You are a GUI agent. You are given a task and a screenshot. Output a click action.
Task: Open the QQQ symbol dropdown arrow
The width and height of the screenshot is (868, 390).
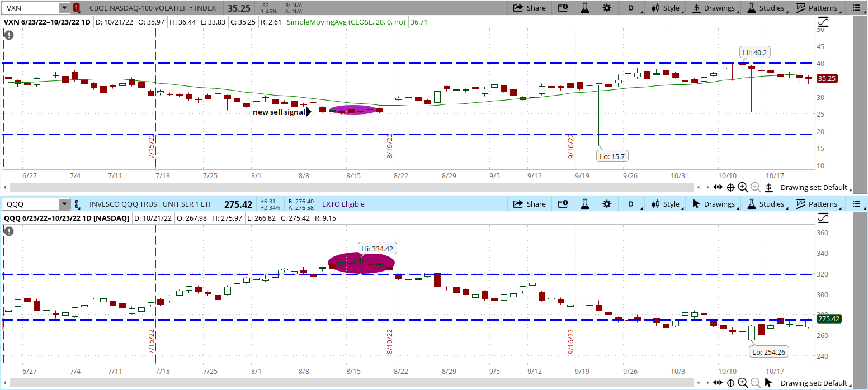[x=64, y=204]
